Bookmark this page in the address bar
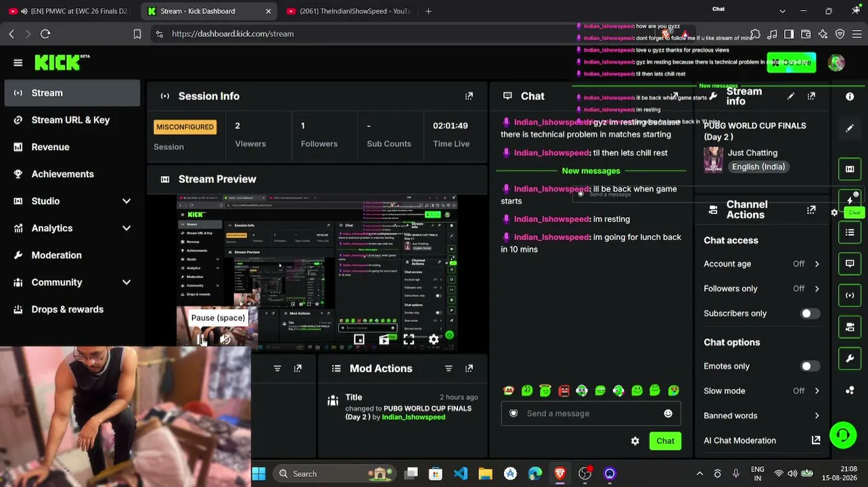 coord(137,34)
